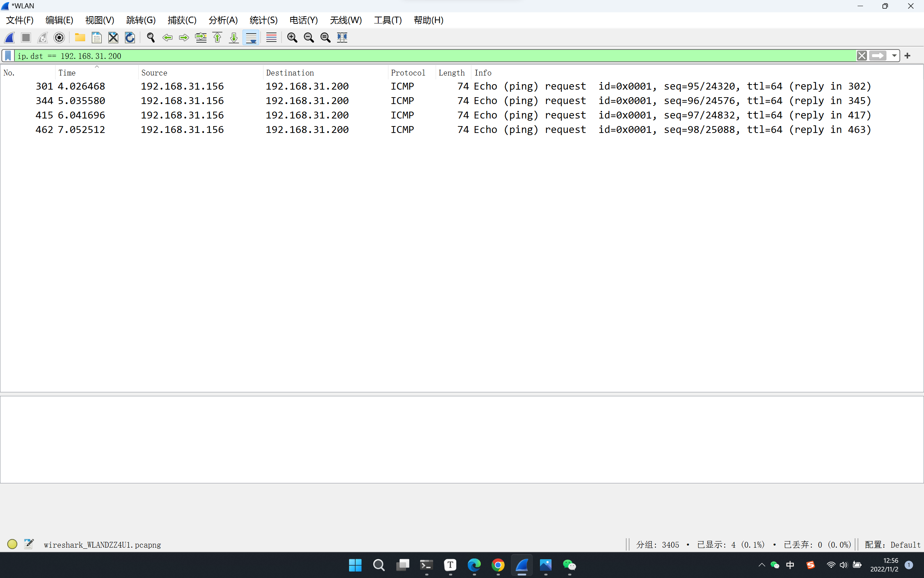924x578 pixels.
Task: Find a packet with the magnifier icon
Action: (151, 38)
